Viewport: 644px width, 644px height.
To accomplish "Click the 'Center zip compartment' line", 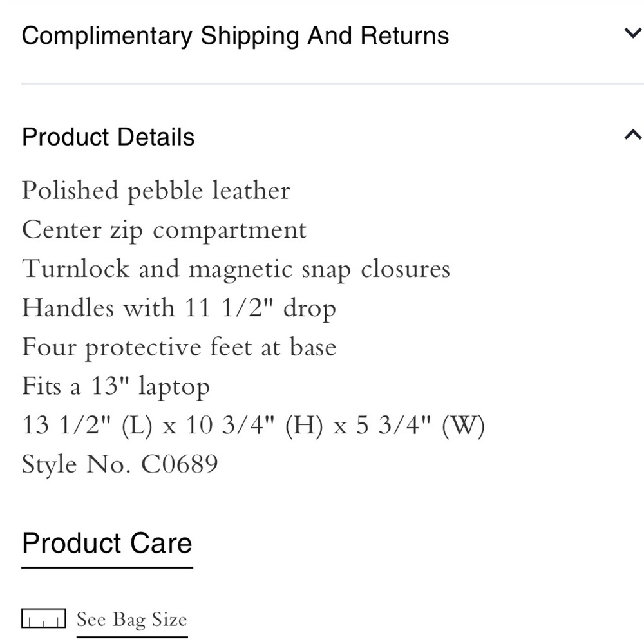I will coord(164,230).
